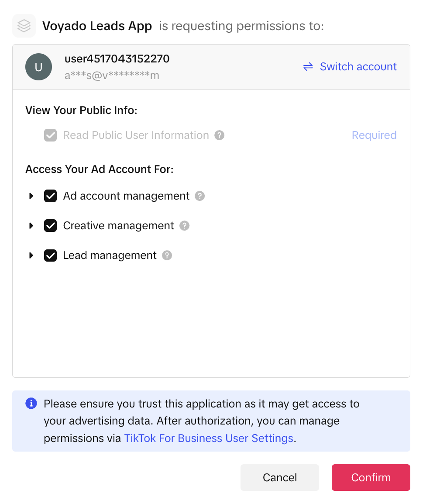Viewport: 440px width, 504px height.
Task: Expand the Creative management permissions
Action: point(31,226)
